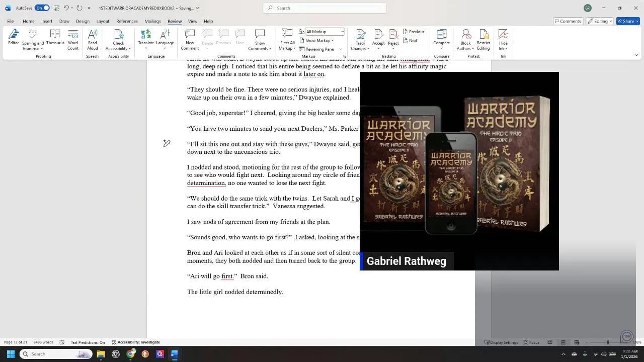Launch Tracking group dialog options
Screen dimensions: 644x362
[345, 56]
